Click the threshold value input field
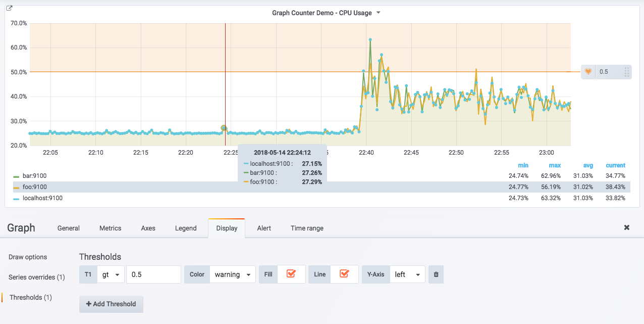Screen dimensions: 644x324 click(x=153, y=274)
